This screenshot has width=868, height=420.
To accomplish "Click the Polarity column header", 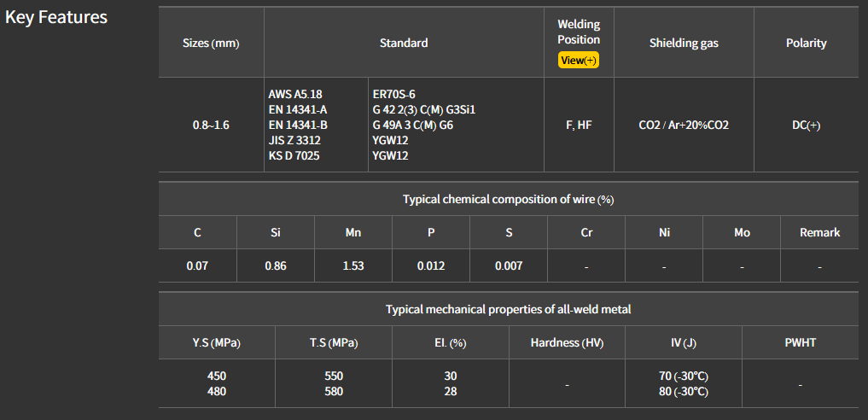I will (806, 43).
